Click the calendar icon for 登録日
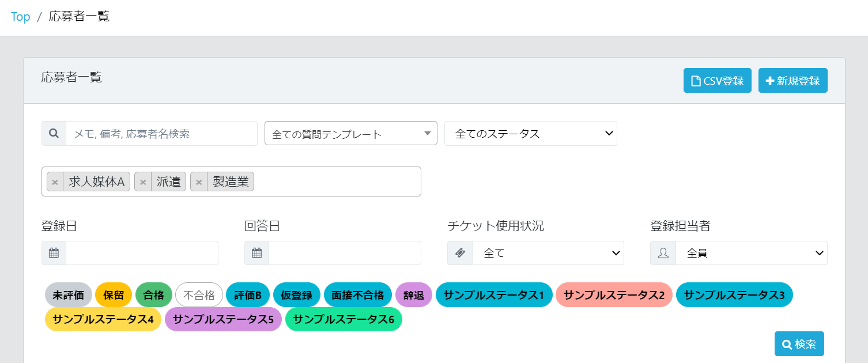Screen dimensions: 868x363 point(54,253)
